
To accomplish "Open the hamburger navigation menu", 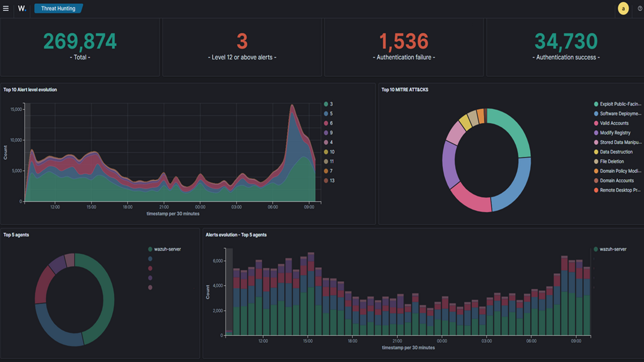I will coord(6,9).
